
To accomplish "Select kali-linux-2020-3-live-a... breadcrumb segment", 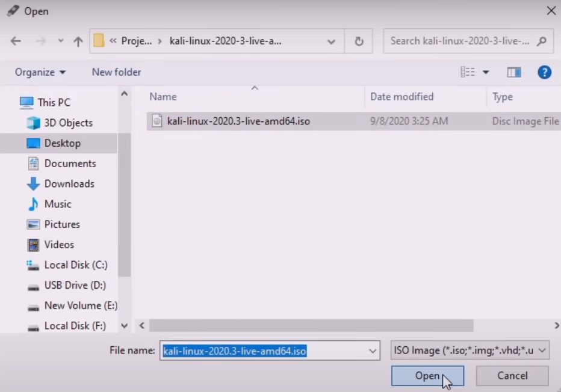I will pyautogui.click(x=225, y=41).
